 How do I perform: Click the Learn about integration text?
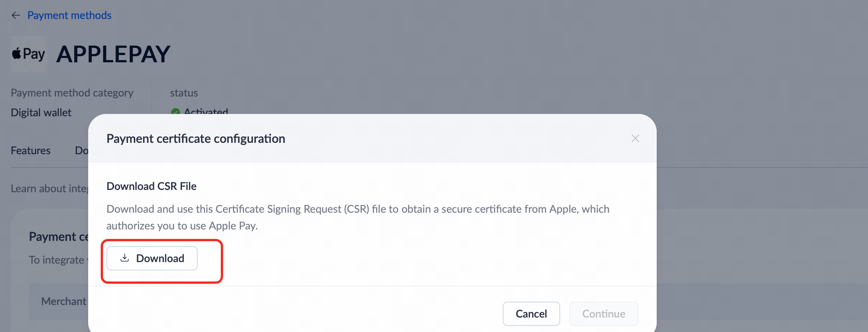click(49, 188)
